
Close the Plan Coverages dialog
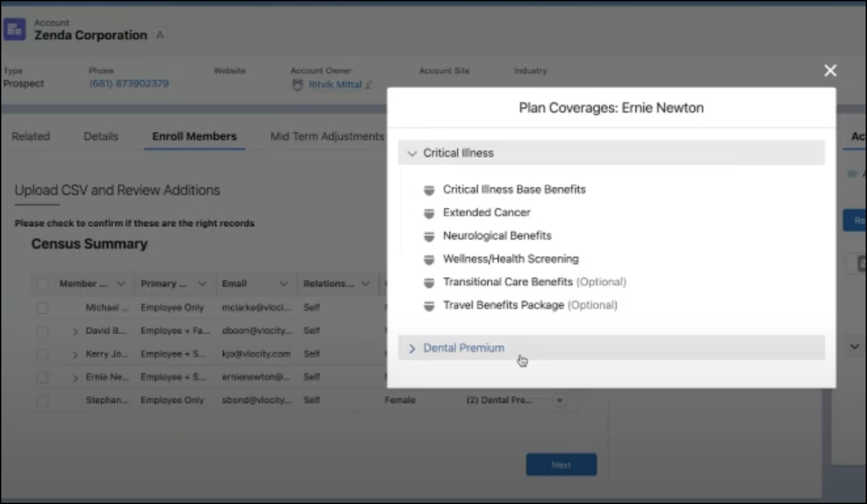830,71
